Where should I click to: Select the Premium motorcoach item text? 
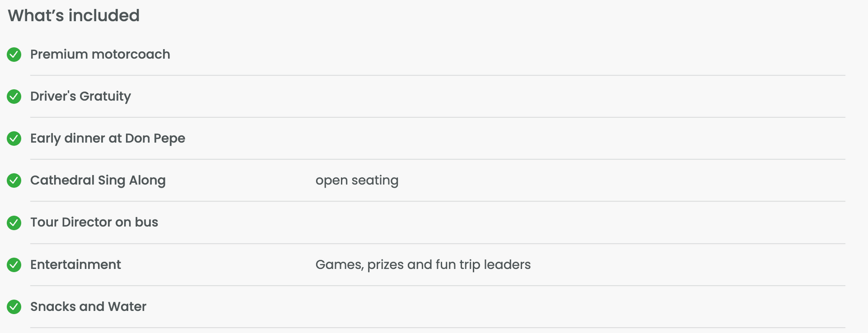coord(100,54)
